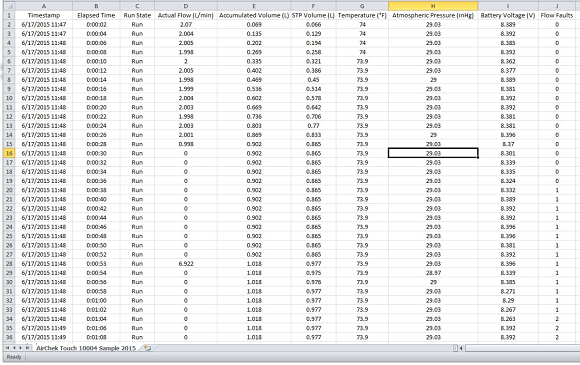Screen dimensions: 580x365
Task: Select highlighted row 16 header
Action: [9, 153]
